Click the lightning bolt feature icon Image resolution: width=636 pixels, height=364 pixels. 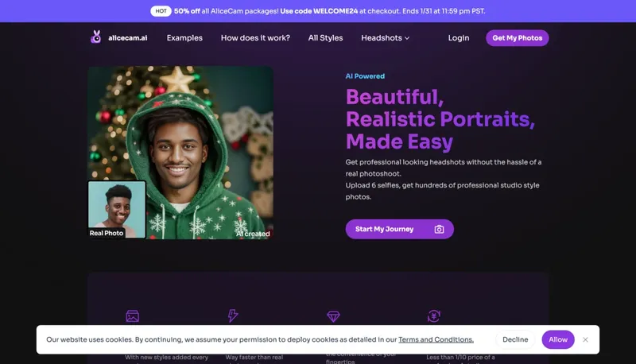tap(233, 316)
